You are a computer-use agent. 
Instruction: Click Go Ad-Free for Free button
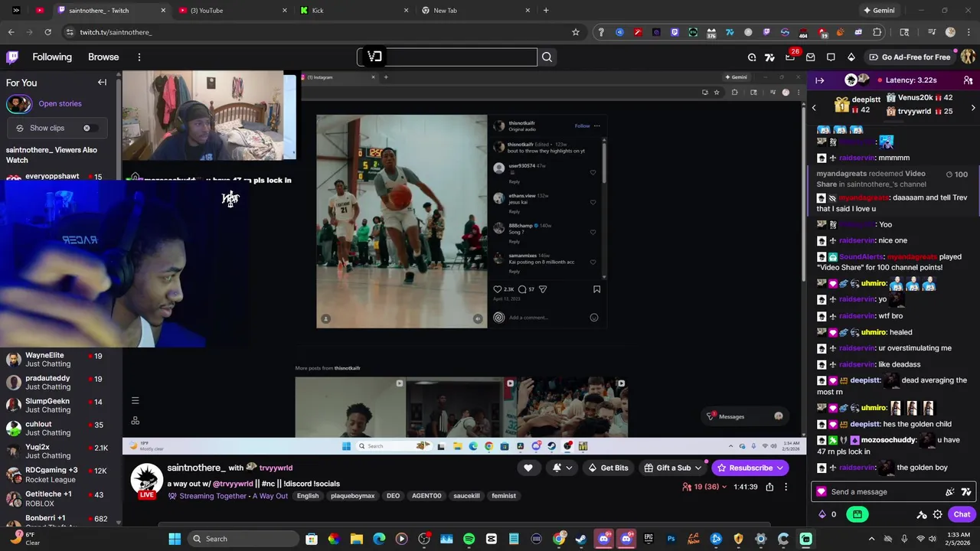(910, 57)
